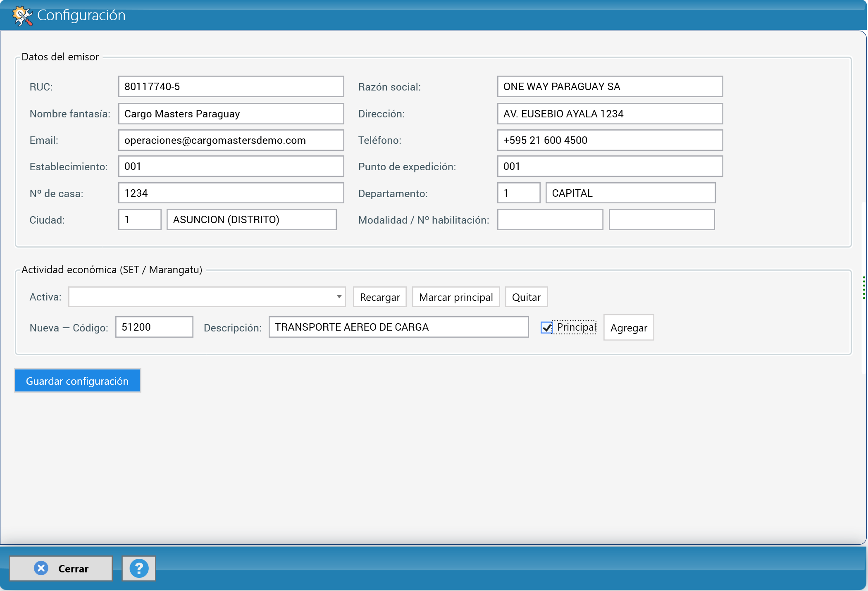
Task: Save settings with Guardar configuración
Action: [x=78, y=381]
